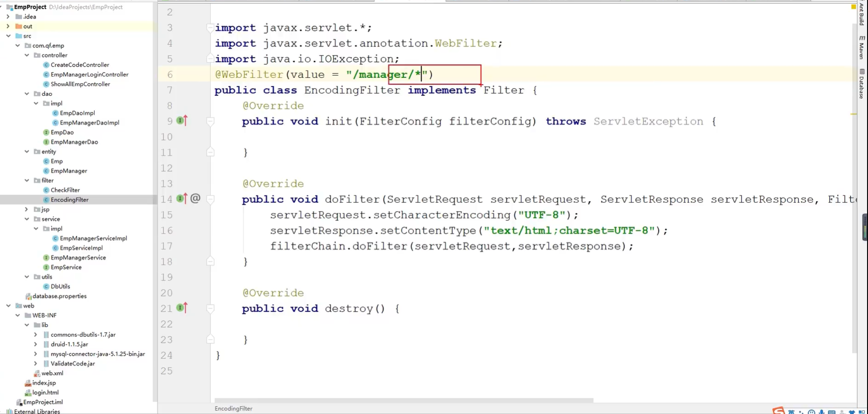Click the interface icon of EmpManagerDao

click(x=46, y=142)
